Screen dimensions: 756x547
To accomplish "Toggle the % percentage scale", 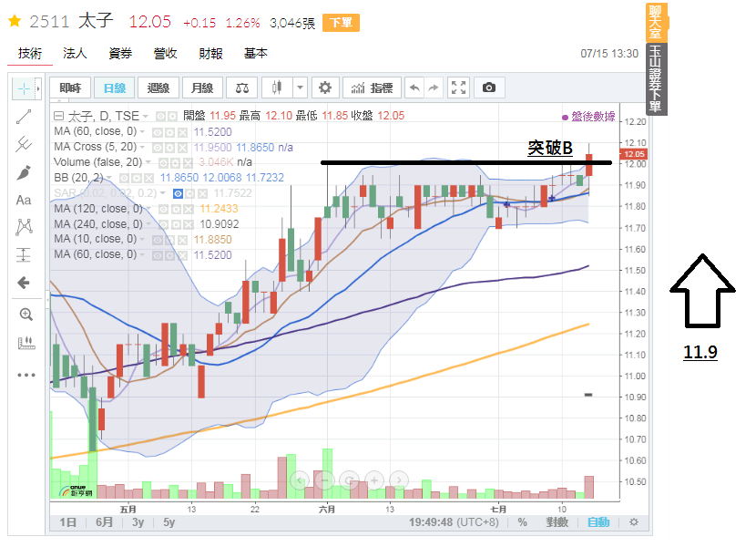I will point(522,521).
